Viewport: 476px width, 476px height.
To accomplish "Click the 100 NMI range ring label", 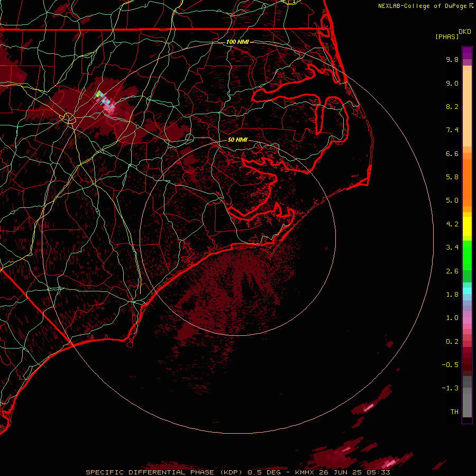I will [237, 42].
